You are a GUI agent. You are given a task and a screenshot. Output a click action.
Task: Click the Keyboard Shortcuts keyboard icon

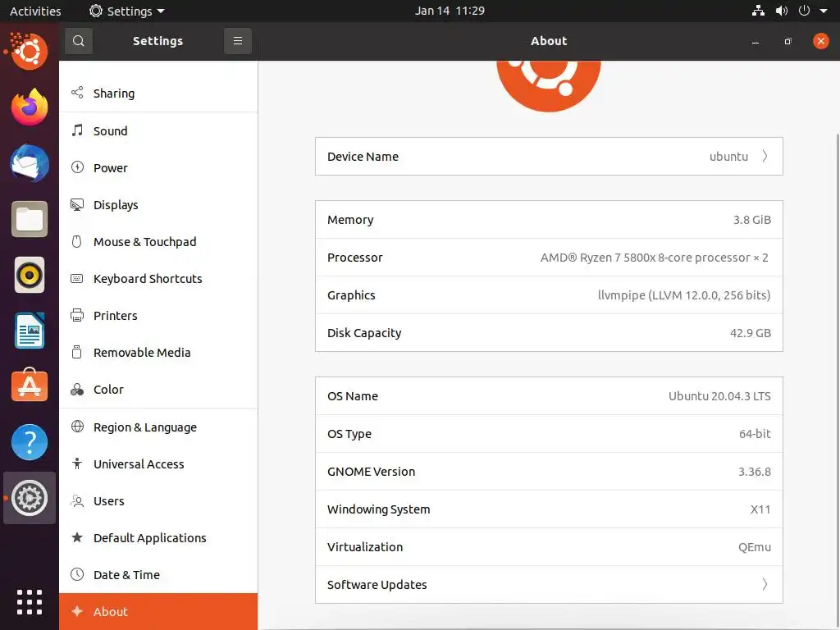pos(77,279)
